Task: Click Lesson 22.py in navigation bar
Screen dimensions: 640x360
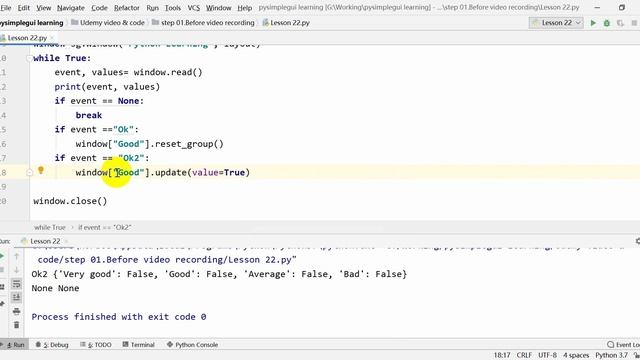Action: 286,23
